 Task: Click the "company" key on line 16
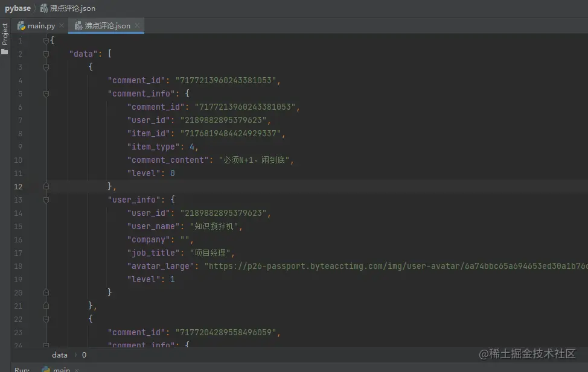tap(149, 239)
